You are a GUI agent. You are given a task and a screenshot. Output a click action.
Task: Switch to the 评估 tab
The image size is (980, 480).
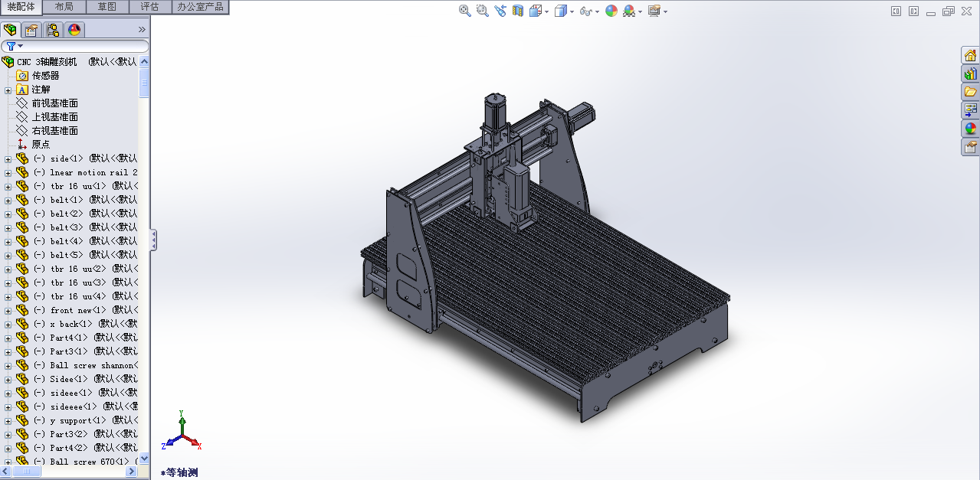click(149, 7)
